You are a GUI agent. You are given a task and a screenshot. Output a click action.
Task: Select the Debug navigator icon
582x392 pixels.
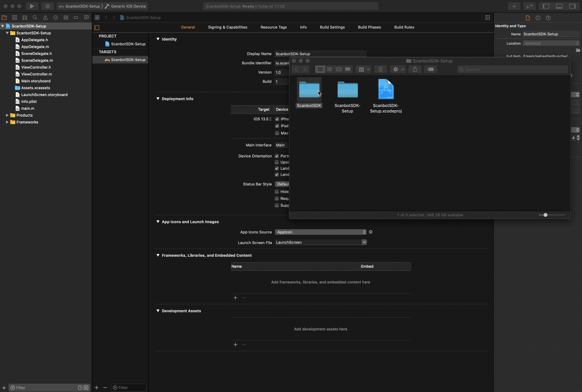[x=65, y=17]
